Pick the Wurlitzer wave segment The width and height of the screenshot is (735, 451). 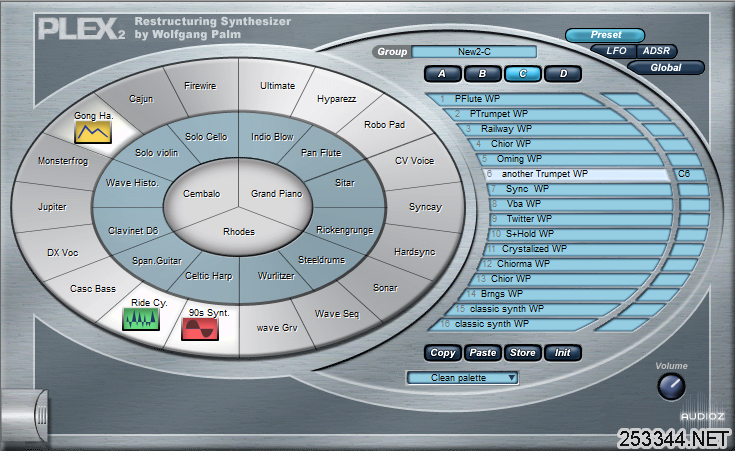[276, 276]
